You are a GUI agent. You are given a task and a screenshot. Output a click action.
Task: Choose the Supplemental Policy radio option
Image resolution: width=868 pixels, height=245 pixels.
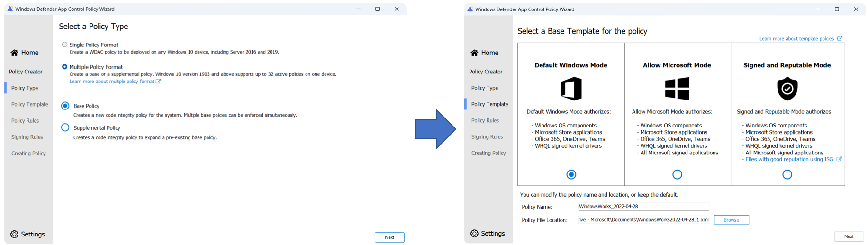65,127
